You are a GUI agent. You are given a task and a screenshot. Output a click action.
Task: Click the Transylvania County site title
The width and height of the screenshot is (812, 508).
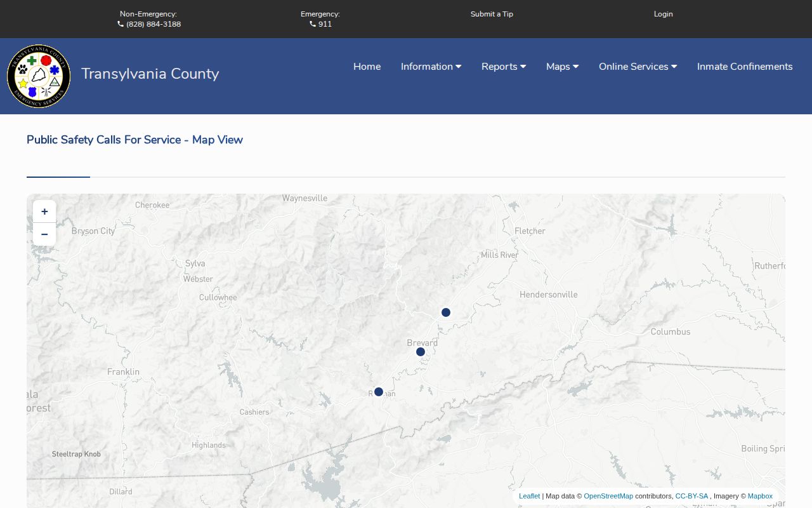tap(150, 74)
